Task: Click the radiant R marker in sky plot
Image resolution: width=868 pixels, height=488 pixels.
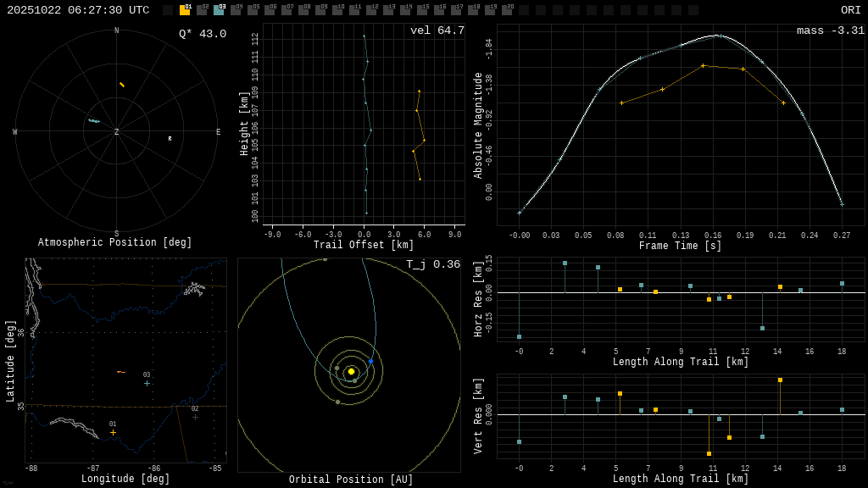Action: [170, 139]
